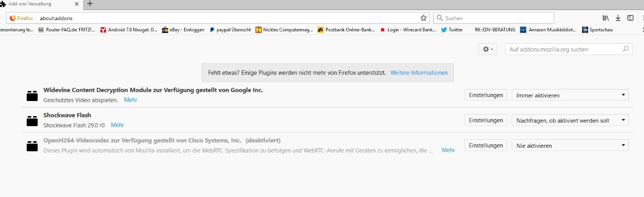Click the Widevine plugin block icon
Viewport: 644px width, 197px height.
pyautogui.click(x=32, y=95)
